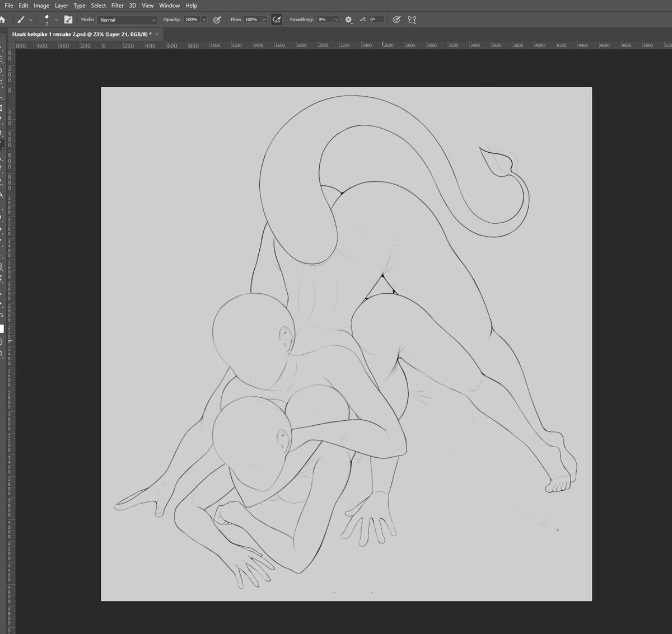Click the Home icon in options bar
The image size is (672, 634).
[2, 20]
